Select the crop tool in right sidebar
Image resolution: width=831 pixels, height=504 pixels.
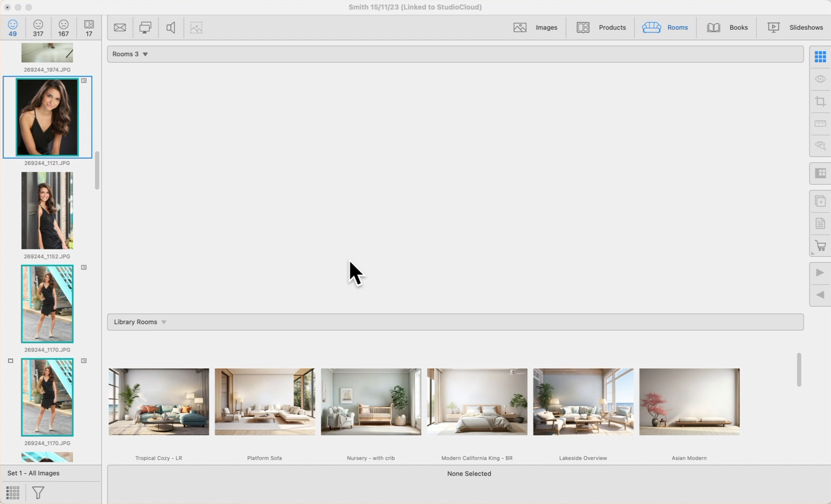pos(820,101)
